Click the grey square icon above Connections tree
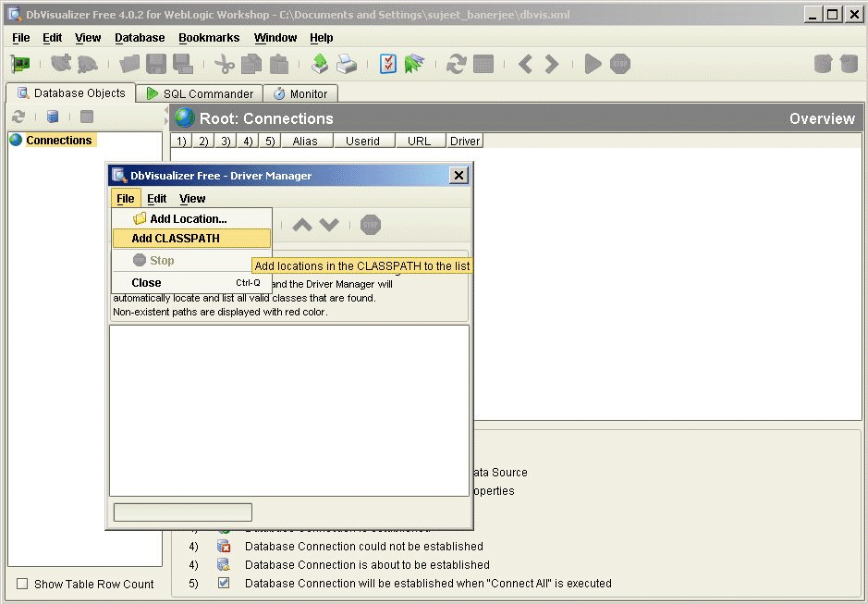 pos(86,117)
